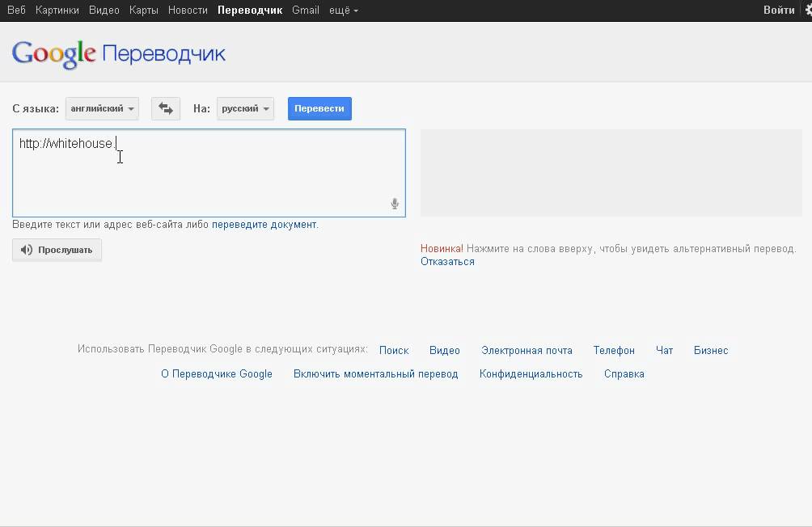Viewport: 812px width, 527px height.
Task: Open Веб in the top navigation bar
Action: pyautogui.click(x=16, y=11)
